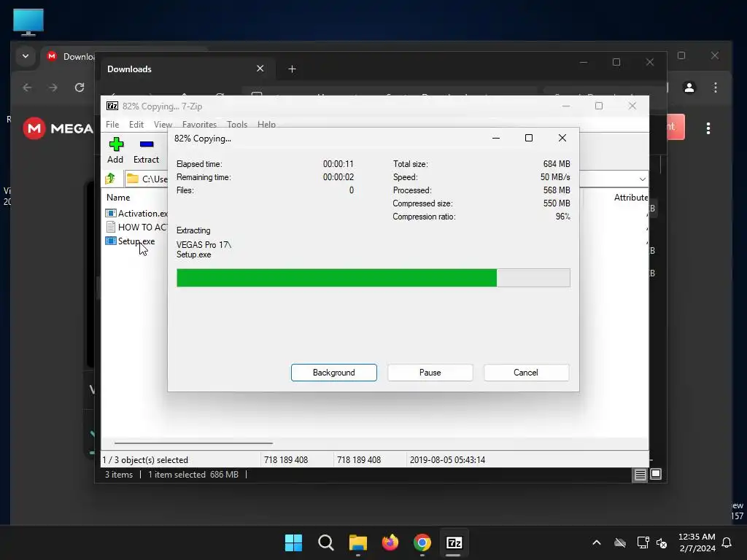The image size is (747, 560).
Task: Click the '1 / 3 object(s) selected' status text
Action: pos(145,460)
